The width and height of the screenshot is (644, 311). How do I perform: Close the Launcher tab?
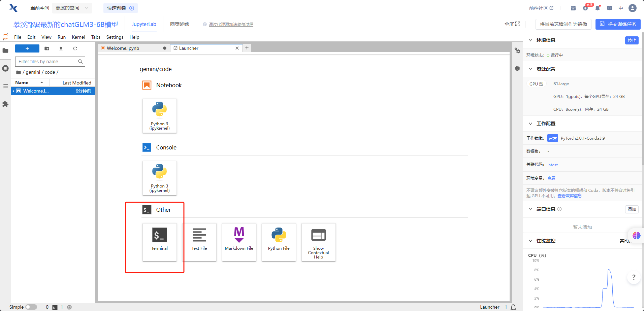237,48
